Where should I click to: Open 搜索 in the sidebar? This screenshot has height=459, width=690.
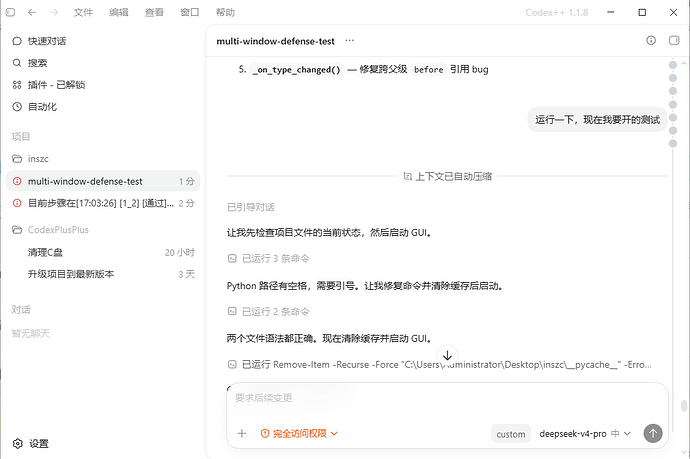click(103, 63)
